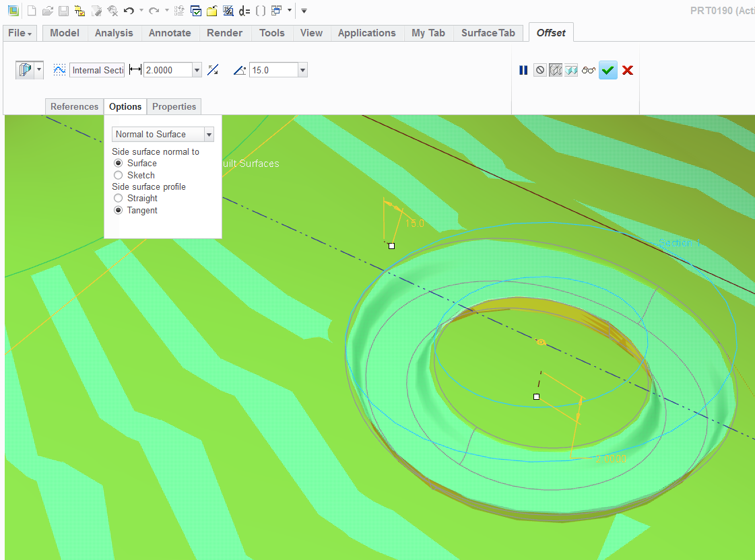Screen dimensions: 755x560
Task: Click the application window icon at the far left
Action: [13, 11]
